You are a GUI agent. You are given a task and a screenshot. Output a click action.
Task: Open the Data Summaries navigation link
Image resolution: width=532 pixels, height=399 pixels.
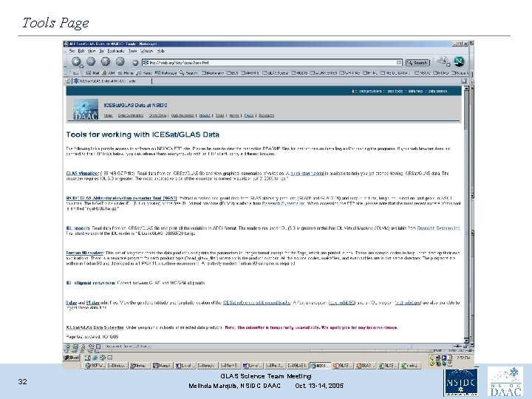[x=131, y=115]
